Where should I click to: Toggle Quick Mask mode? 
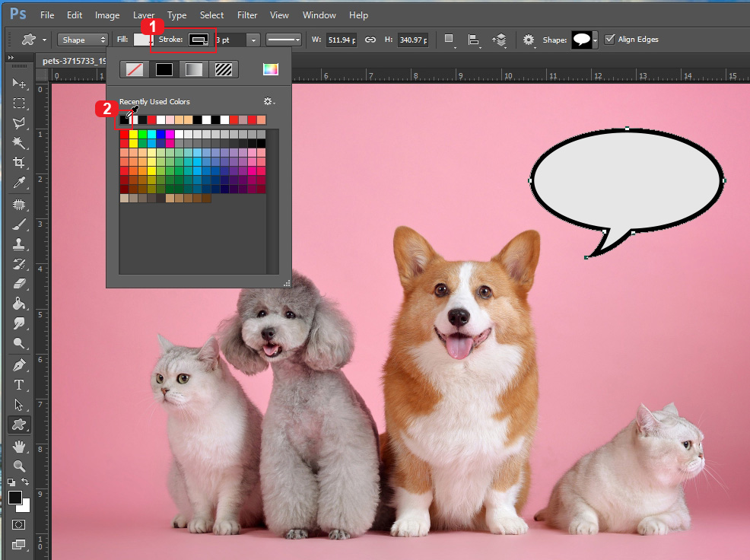[19, 524]
